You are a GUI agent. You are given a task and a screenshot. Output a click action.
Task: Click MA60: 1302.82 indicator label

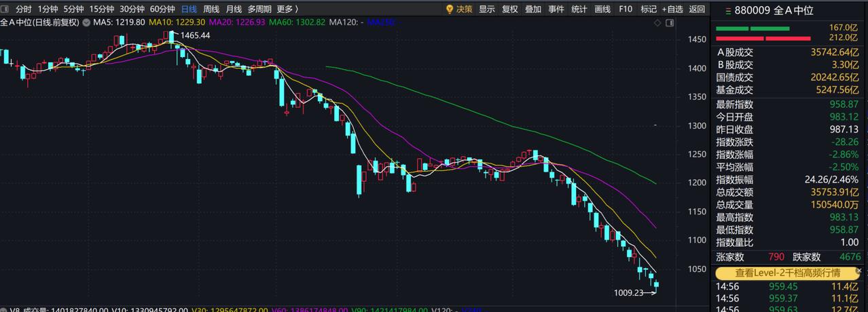tap(297, 22)
